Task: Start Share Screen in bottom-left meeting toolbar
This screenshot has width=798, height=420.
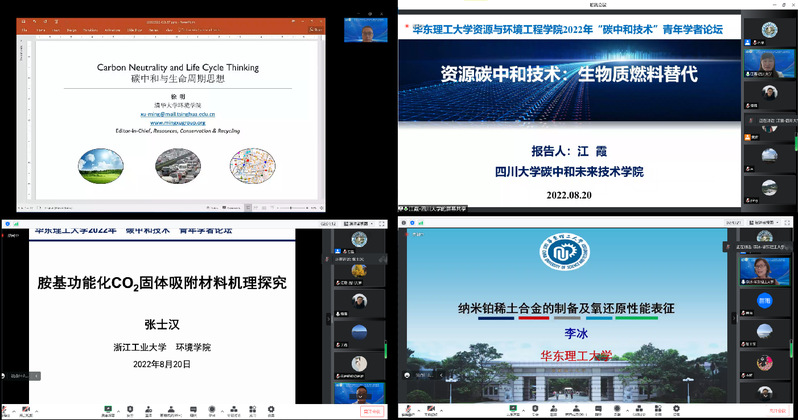Action: point(107,410)
